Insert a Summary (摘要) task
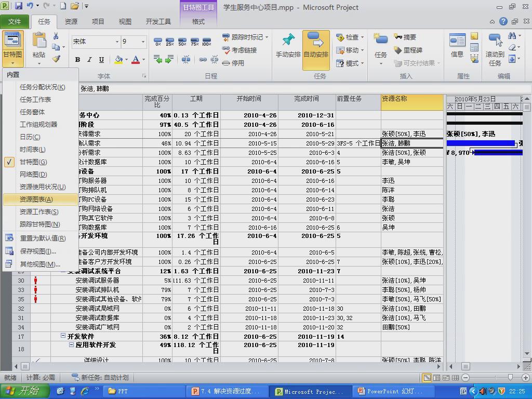532x399 pixels. pyautogui.click(x=405, y=37)
